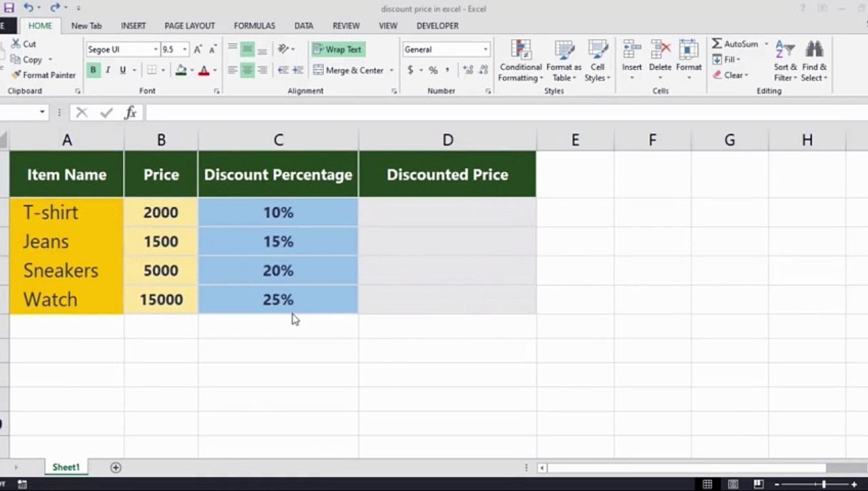Click Decrease Decimal icon

point(482,70)
